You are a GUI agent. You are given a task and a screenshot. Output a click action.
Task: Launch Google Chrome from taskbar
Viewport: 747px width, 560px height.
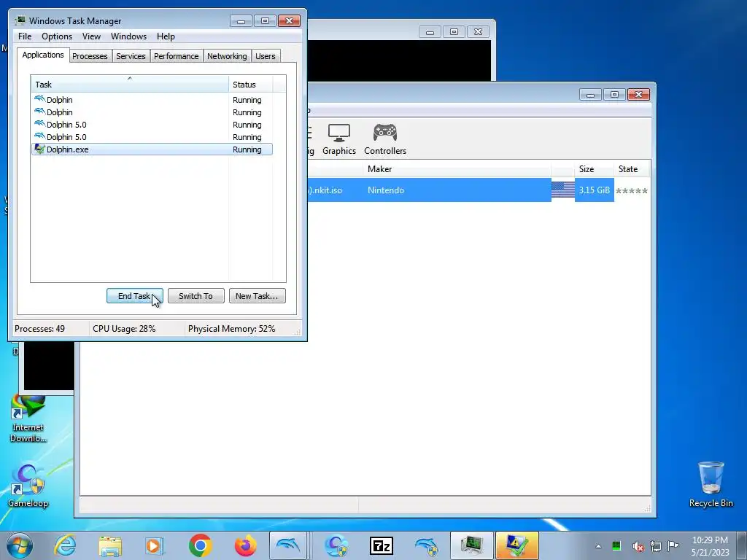[x=200, y=545]
